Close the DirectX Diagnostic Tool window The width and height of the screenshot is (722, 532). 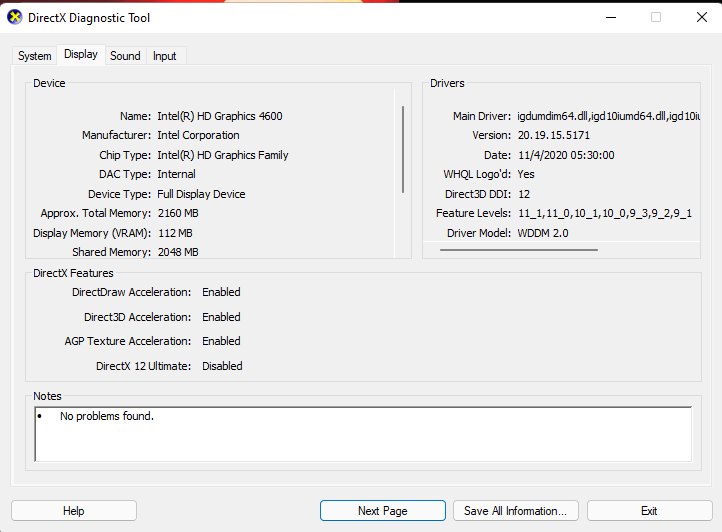point(701,18)
